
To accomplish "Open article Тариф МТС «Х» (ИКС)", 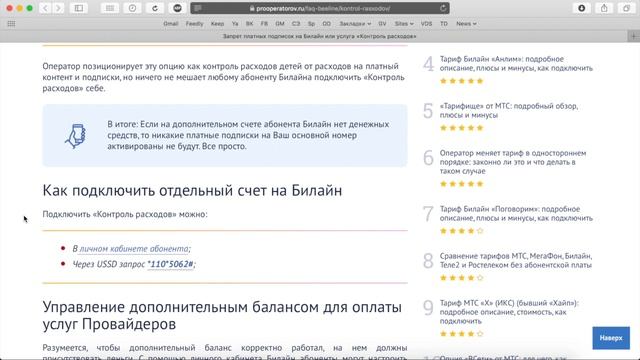I will tap(509, 312).
